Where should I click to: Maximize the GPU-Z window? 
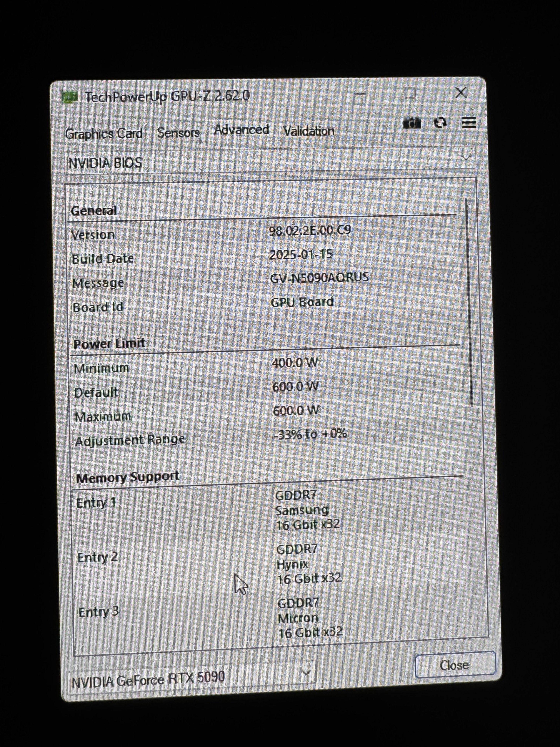coord(410,93)
